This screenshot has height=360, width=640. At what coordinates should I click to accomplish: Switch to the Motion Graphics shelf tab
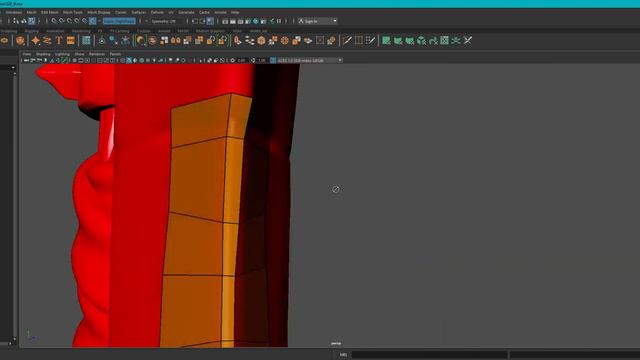[x=210, y=31]
